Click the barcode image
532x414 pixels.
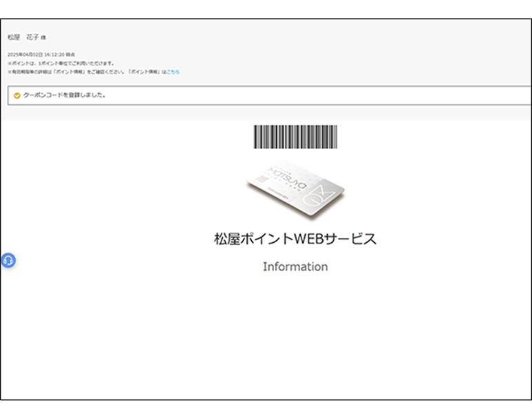[x=295, y=137]
